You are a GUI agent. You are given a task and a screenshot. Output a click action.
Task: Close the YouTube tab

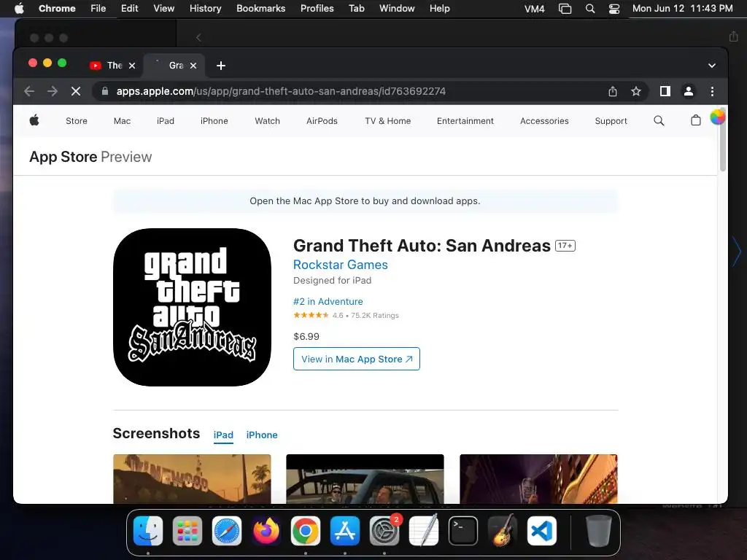pos(132,65)
